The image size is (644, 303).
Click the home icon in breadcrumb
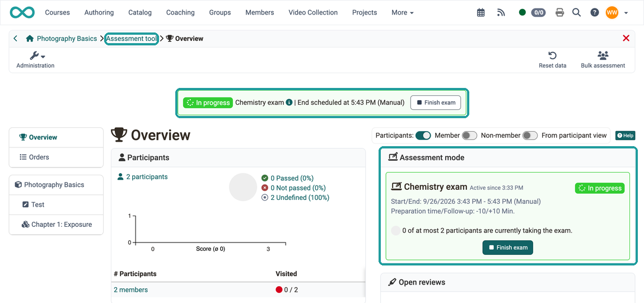[30, 39]
